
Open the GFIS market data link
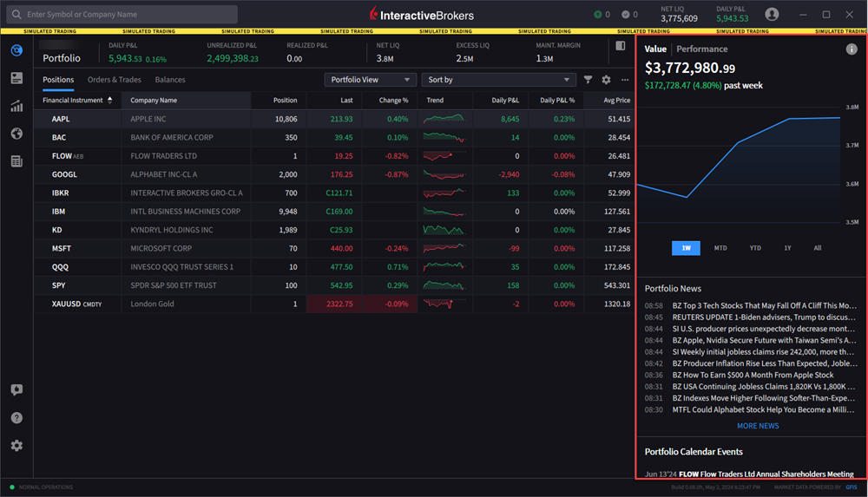coord(852,487)
